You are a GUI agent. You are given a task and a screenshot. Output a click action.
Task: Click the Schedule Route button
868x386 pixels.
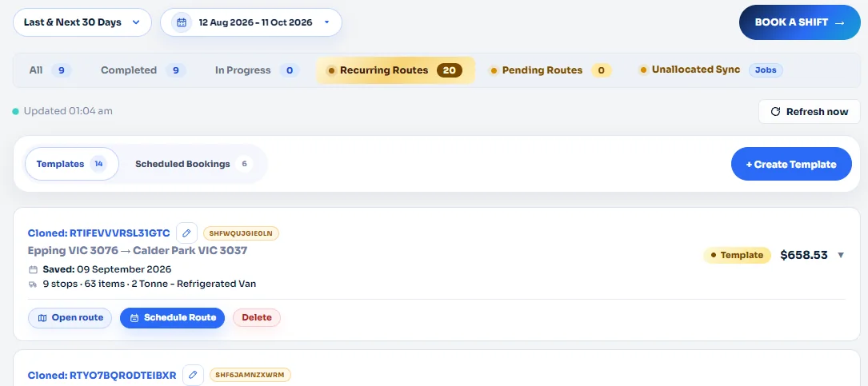(x=172, y=318)
